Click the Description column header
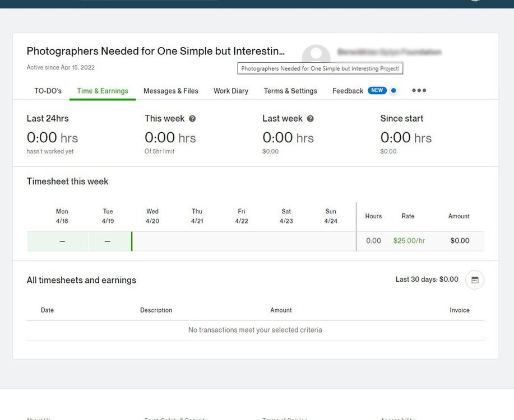Image resolution: width=514 pixels, height=420 pixels. pos(156,310)
